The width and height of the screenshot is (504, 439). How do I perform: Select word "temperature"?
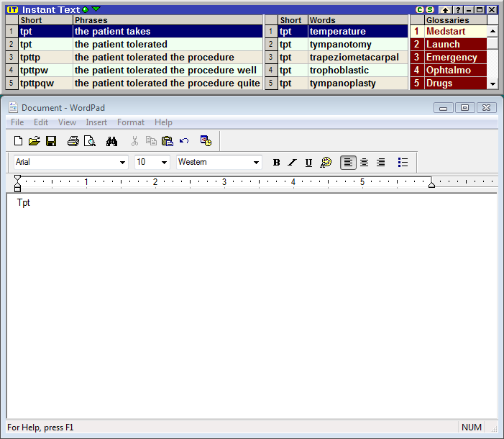tap(358, 31)
